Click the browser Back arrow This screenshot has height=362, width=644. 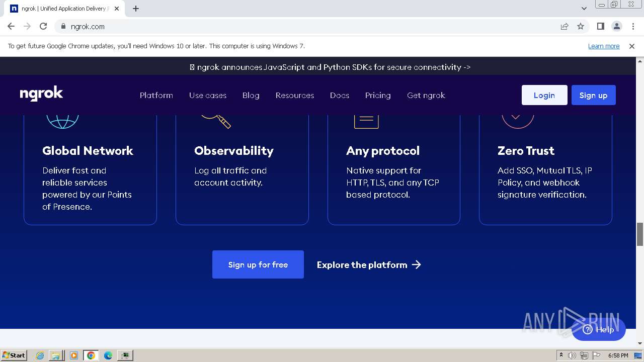click(x=11, y=26)
